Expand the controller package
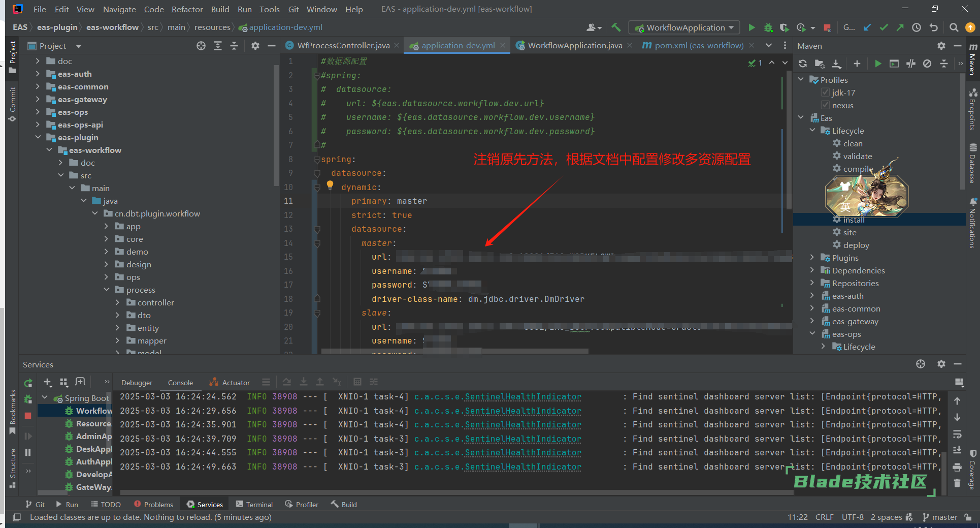The width and height of the screenshot is (980, 528). 118,302
